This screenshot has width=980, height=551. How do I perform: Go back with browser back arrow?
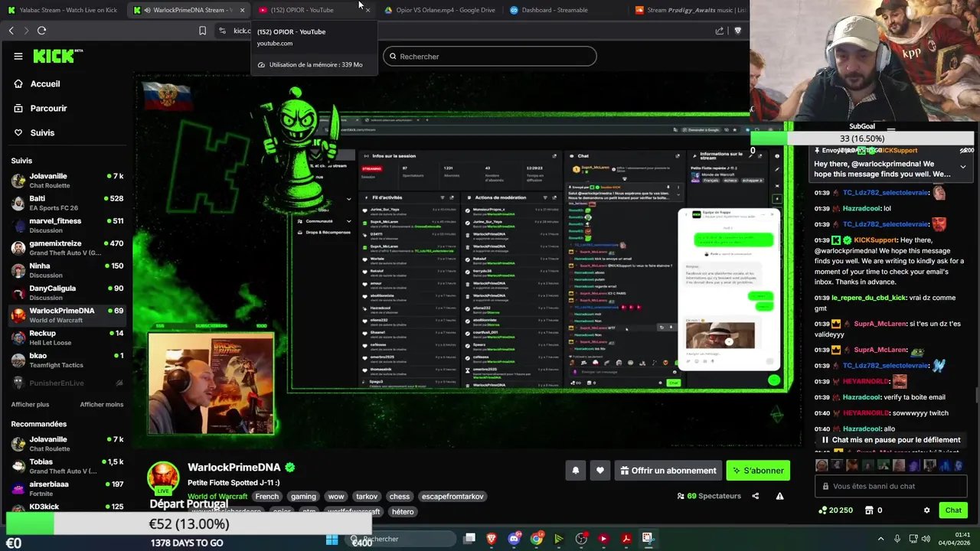[11, 31]
